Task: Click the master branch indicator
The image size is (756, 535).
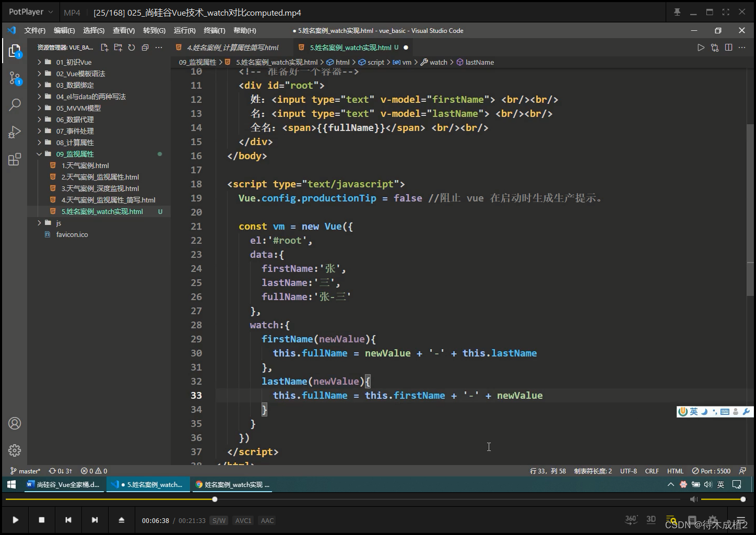Action: click(x=25, y=471)
